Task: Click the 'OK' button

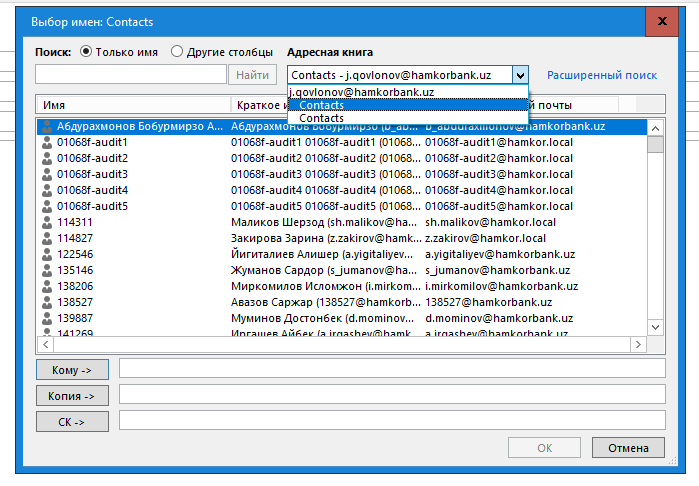Action: point(544,448)
